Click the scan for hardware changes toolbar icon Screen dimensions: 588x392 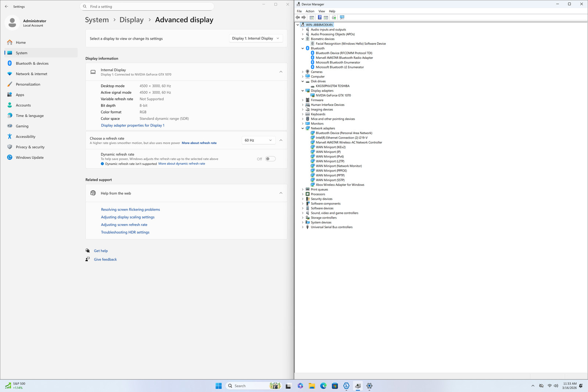342,17
